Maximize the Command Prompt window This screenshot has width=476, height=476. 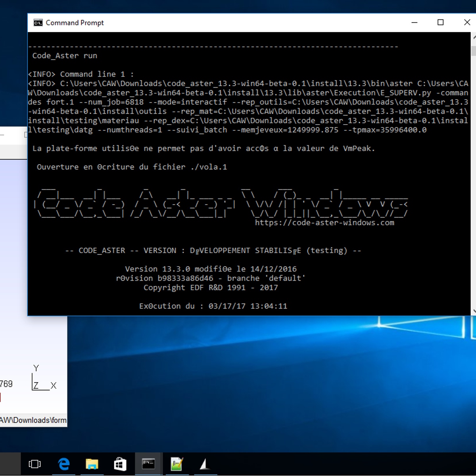[440, 23]
